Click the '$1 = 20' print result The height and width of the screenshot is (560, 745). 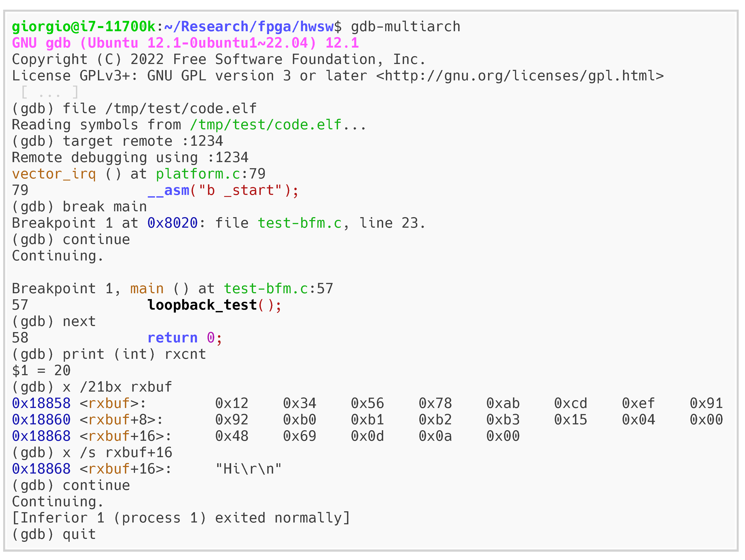(41, 371)
